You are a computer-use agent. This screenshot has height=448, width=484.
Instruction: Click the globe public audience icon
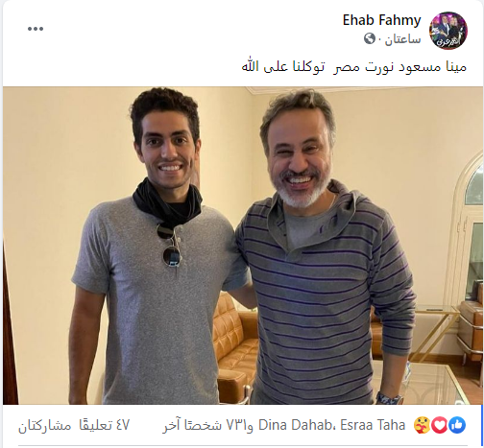370,39
